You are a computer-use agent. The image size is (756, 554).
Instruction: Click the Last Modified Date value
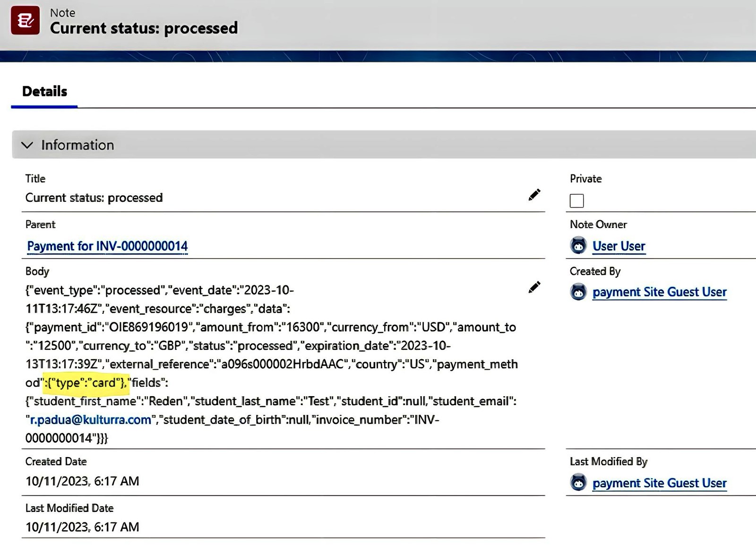[82, 527]
